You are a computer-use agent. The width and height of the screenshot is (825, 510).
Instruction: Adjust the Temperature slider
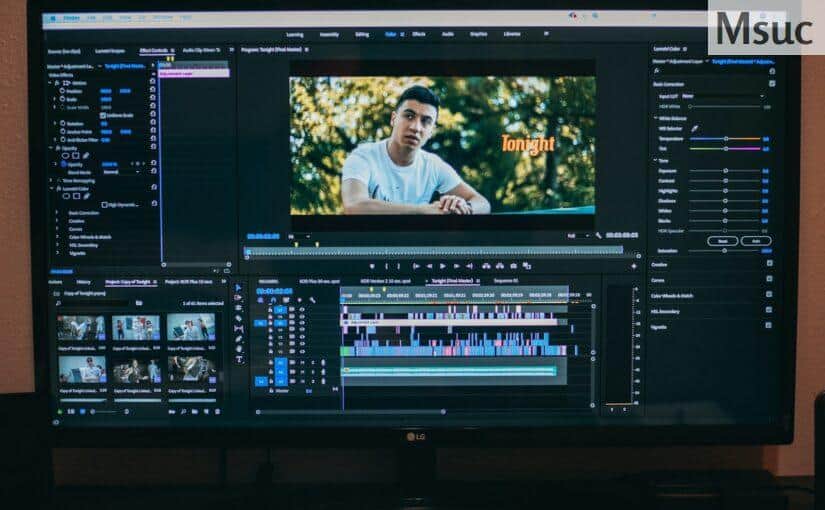(x=726, y=138)
